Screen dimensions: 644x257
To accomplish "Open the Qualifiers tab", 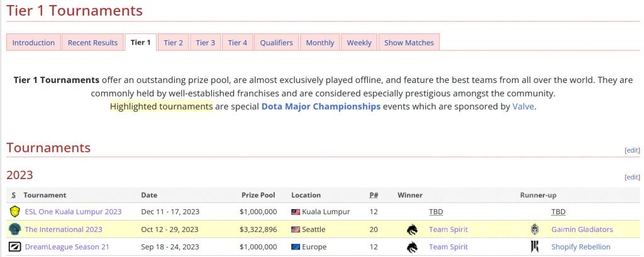I will point(276,43).
